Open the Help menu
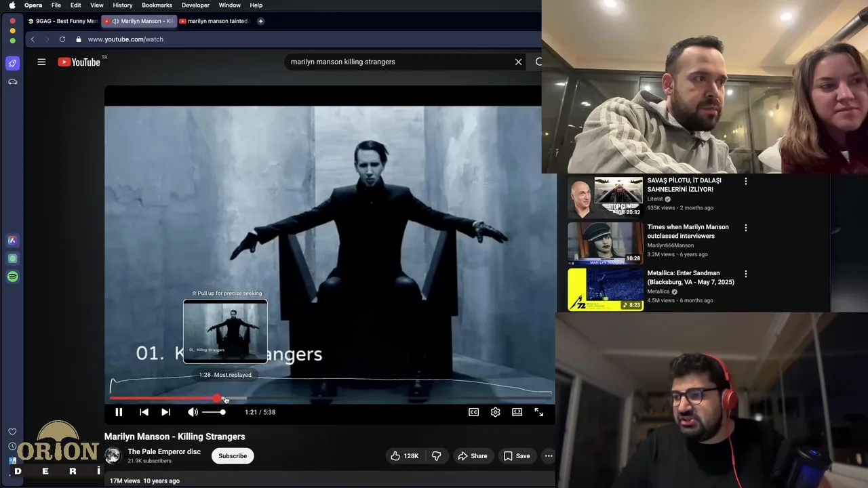 256,5
